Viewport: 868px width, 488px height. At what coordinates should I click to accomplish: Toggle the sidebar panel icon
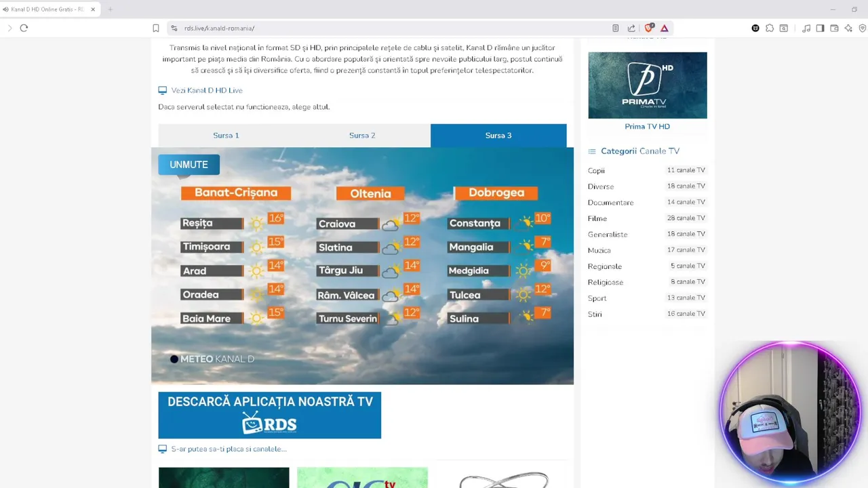(x=820, y=28)
